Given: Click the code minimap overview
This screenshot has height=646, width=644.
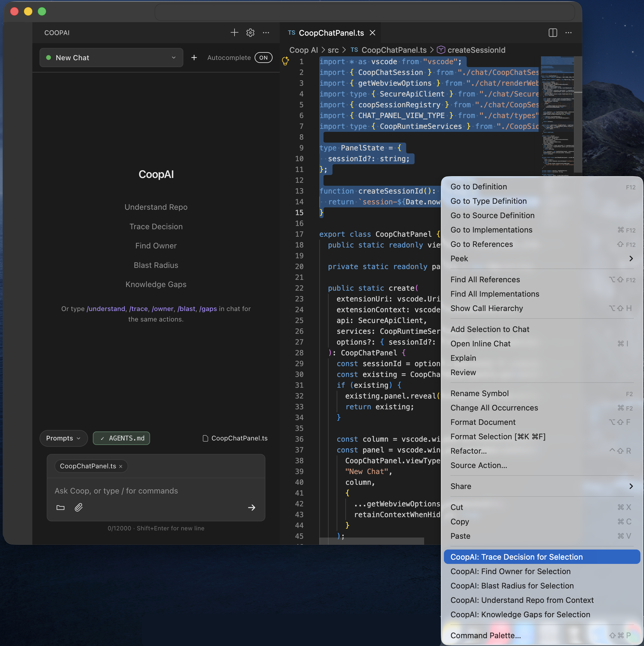Looking at the screenshot, I should (x=557, y=115).
